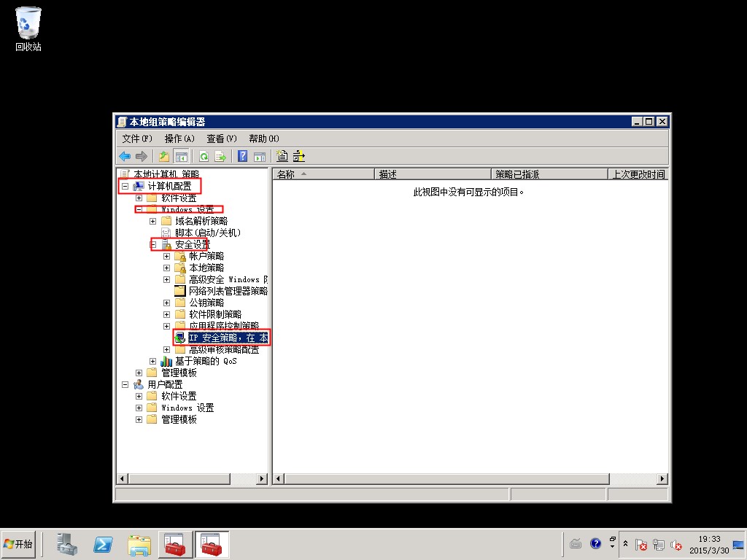
Task: Collapse the 计算机配置 tree node
Action: coord(125,187)
